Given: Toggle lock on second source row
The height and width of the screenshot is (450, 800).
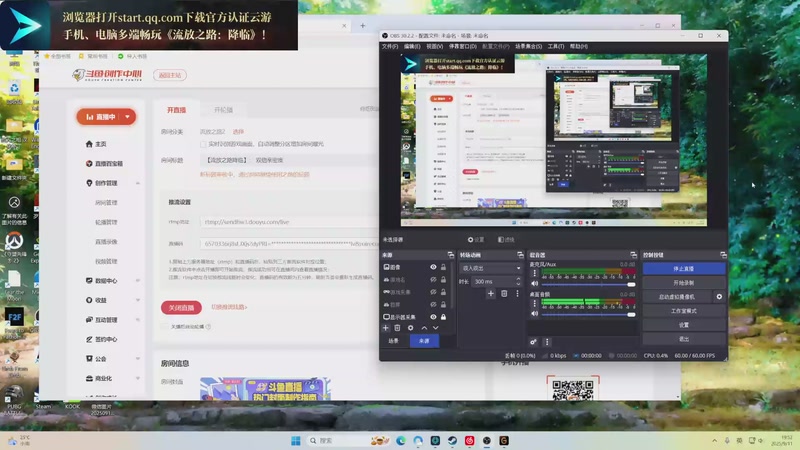Looking at the screenshot, I should click(443, 280).
